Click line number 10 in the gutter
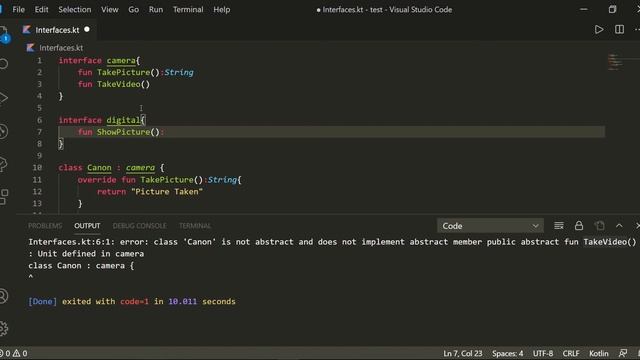Viewport: 640px width, 360px height. [37, 168]
